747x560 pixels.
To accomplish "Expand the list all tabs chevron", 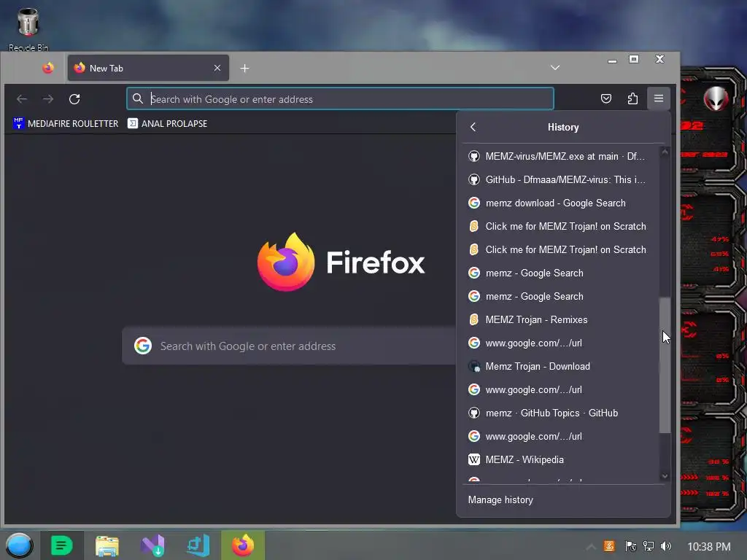I will point(555,68).
